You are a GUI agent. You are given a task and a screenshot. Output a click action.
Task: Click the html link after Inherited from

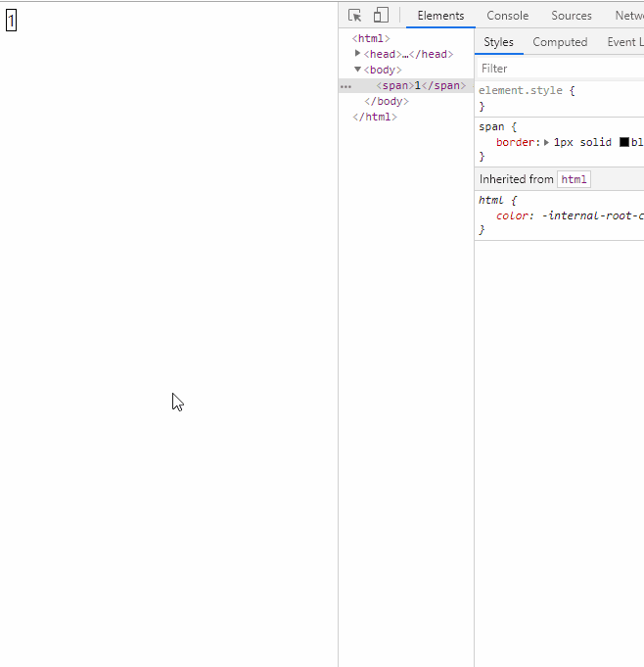tap(574, 179)
